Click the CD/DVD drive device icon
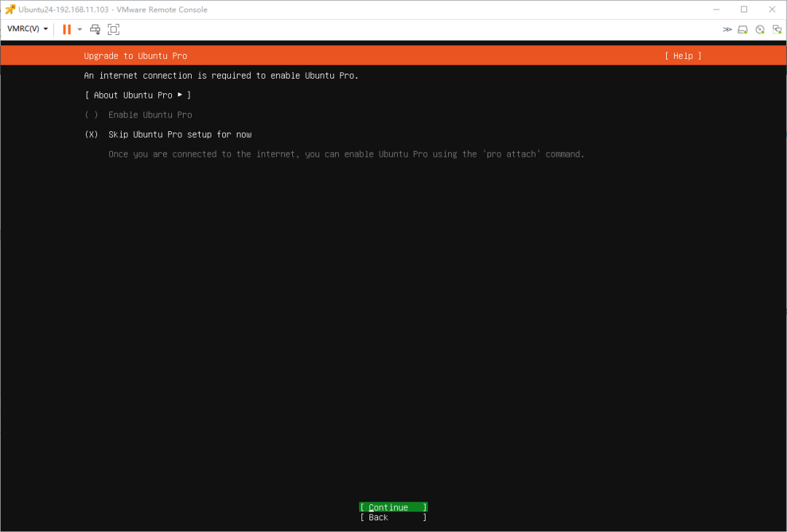787x532 pixels. [760, 30]
